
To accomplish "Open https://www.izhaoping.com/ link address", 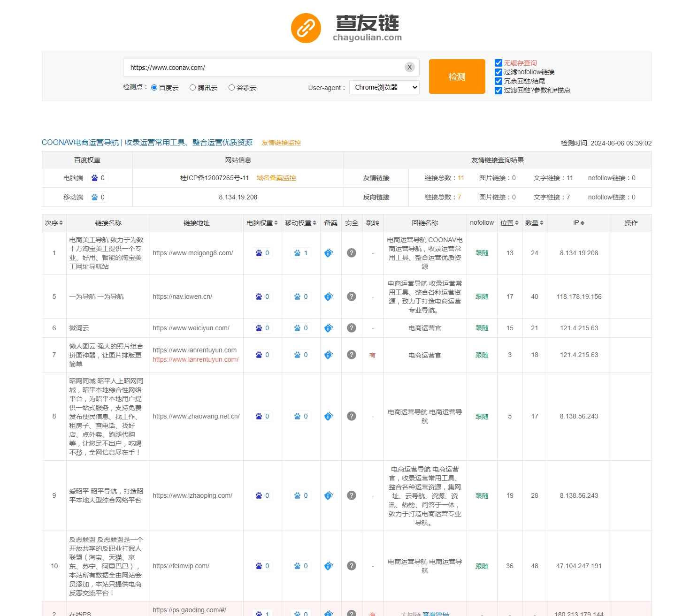I will point(192,495).
